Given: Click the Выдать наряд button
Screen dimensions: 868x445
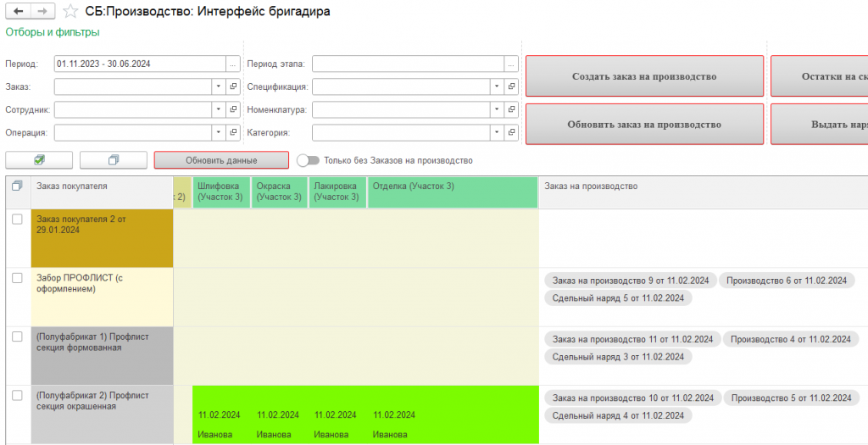Looking at the screenshot, I should [x=820, y=125].
